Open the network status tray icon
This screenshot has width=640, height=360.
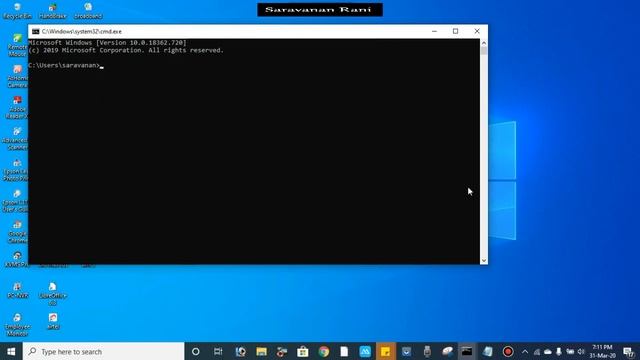pyautogui.click(x=537, y=352)
